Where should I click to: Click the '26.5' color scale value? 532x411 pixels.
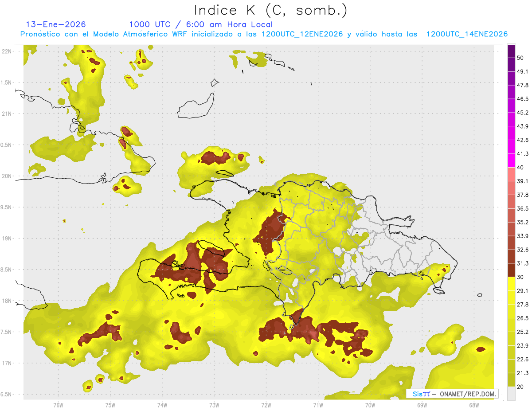(x=523, y=318)
